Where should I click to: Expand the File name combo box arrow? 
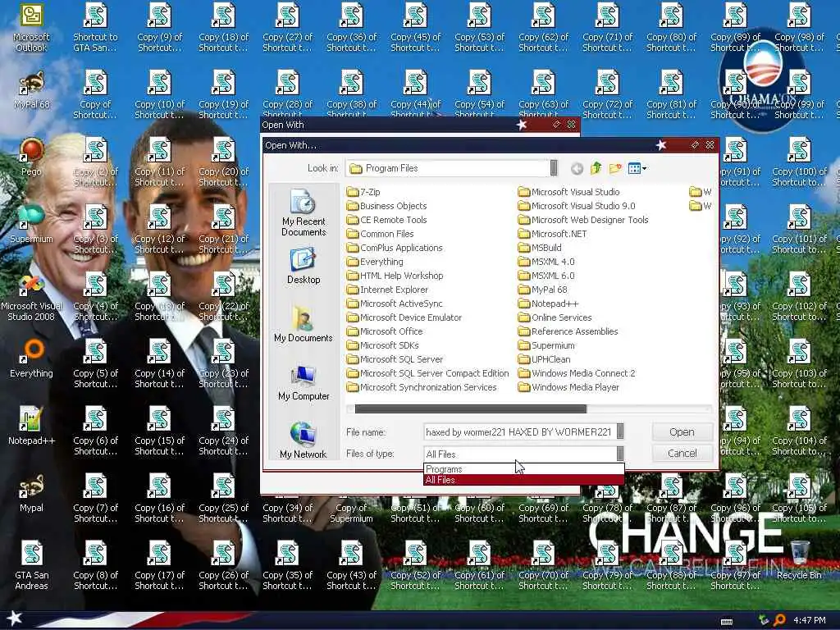620,431
